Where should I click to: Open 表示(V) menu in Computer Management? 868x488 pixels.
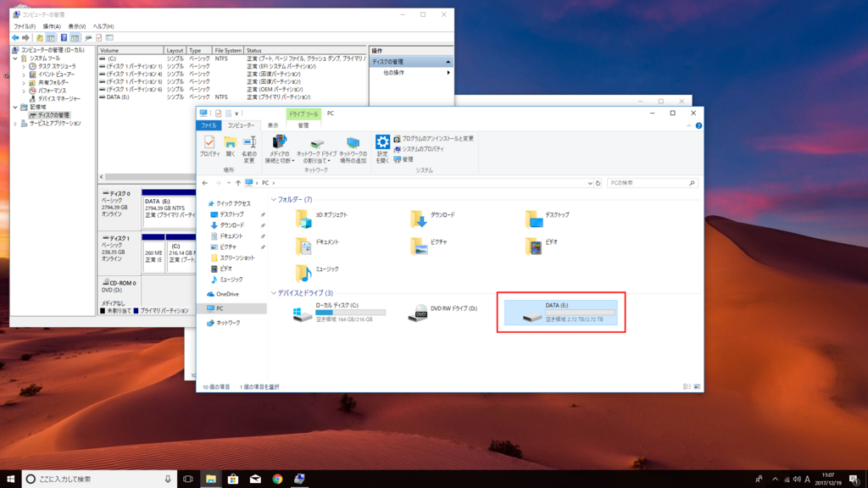point(77,26)
